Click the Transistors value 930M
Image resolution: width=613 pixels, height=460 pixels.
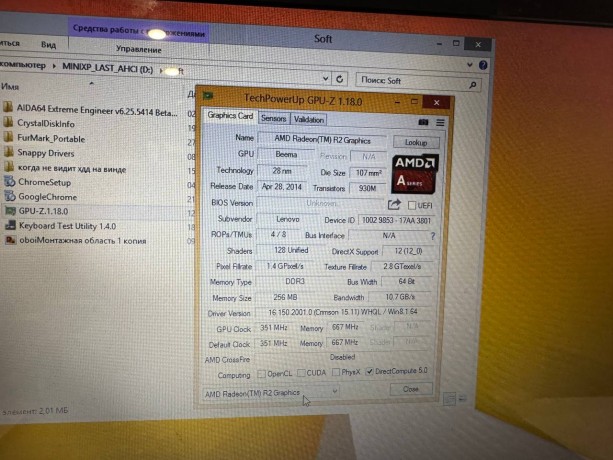[367, 188]
